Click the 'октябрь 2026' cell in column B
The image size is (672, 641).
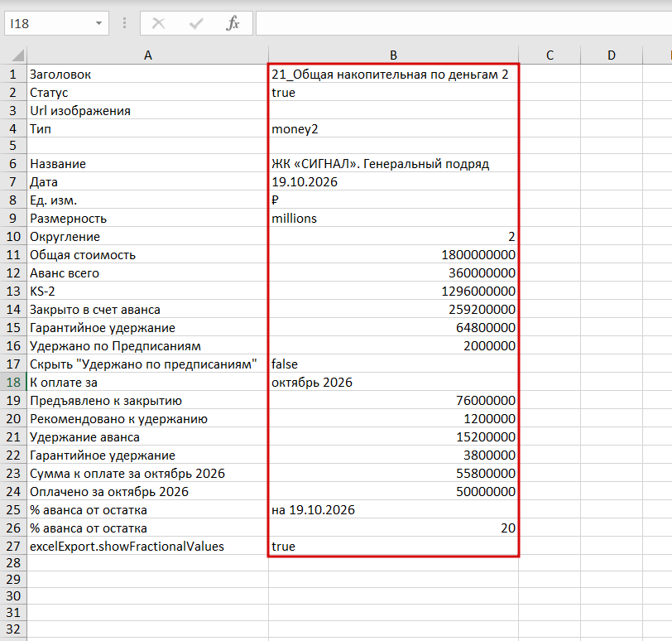point(393,382)
